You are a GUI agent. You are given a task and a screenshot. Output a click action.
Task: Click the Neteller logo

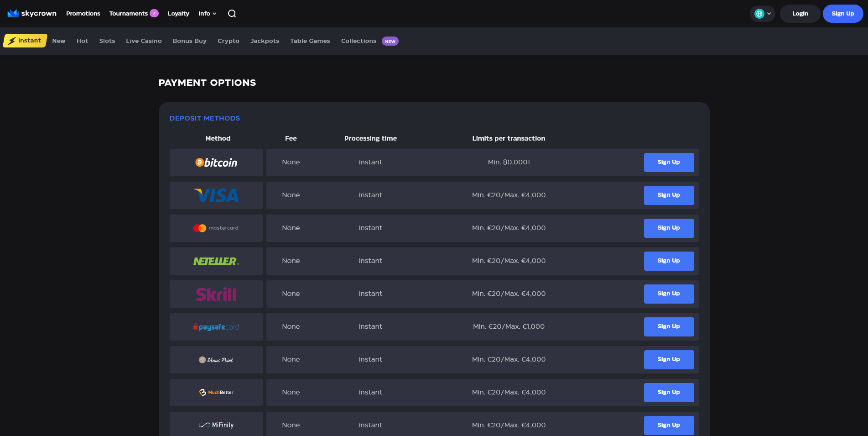pyautogui.click(x=216, y=261)
